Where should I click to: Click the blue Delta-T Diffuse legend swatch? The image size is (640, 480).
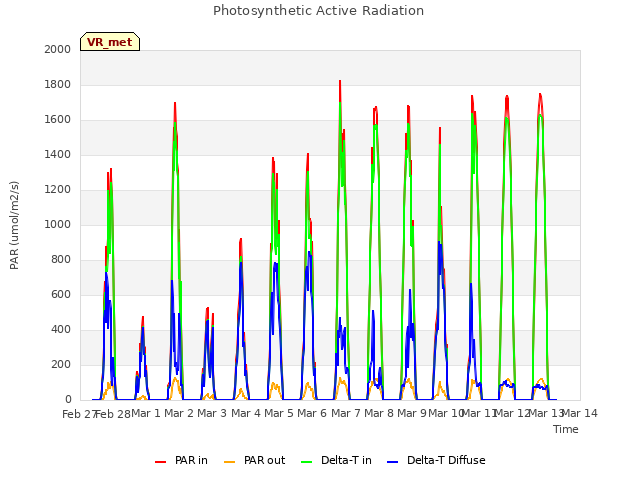[x=393, y=462]
